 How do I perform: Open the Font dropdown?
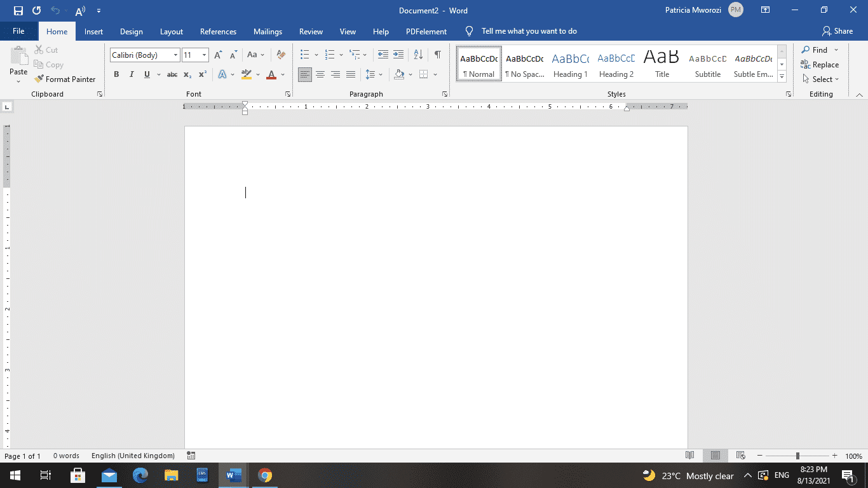pos(176,55)
